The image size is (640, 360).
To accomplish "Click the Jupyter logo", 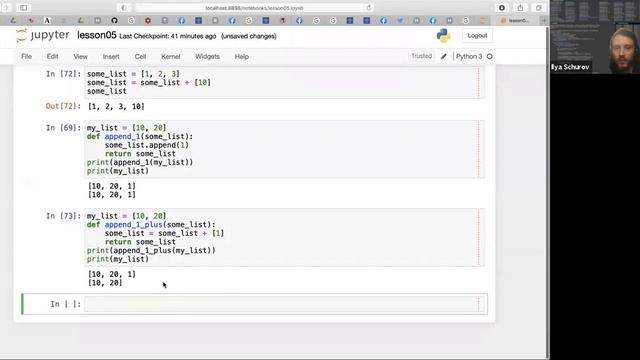I will click(42, 36).
